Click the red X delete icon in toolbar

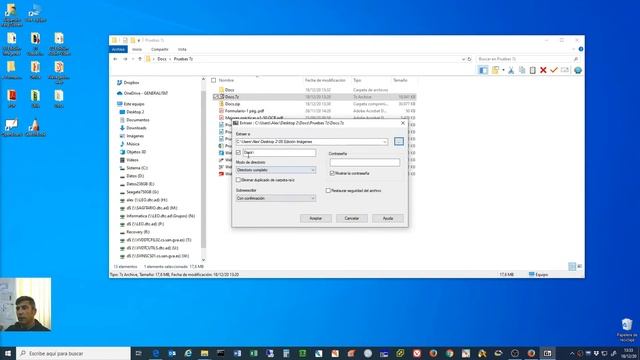[543, 70]
